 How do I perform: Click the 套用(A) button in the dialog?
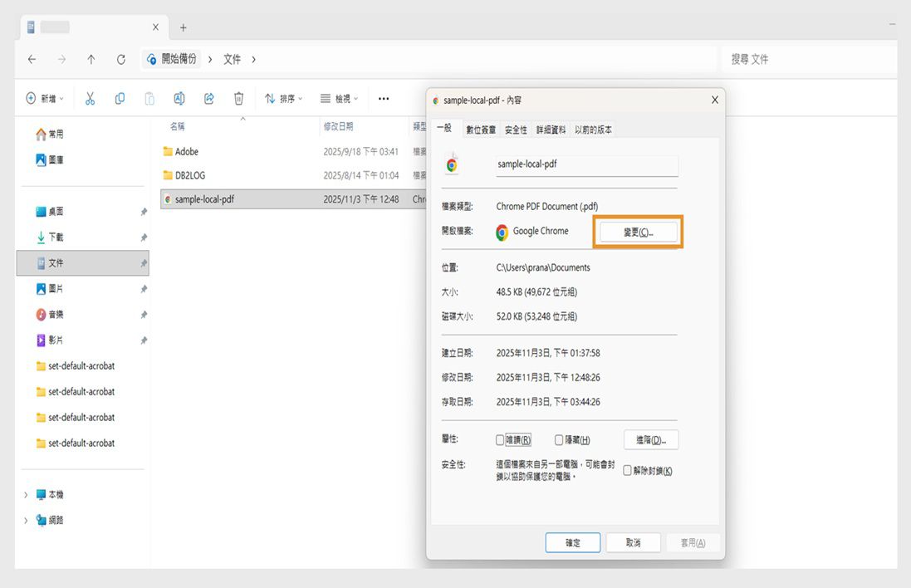[693, 542]
